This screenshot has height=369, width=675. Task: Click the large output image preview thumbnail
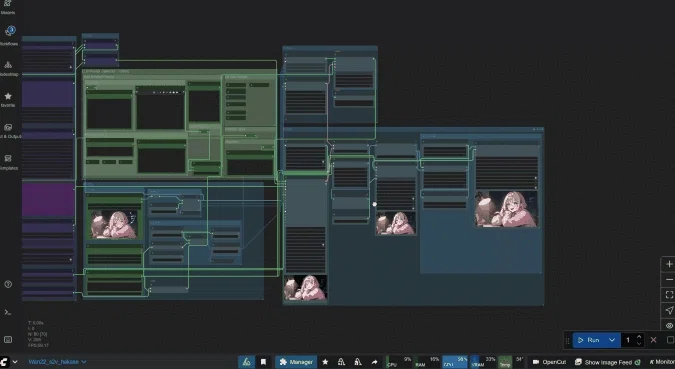(x=507, y=209)
